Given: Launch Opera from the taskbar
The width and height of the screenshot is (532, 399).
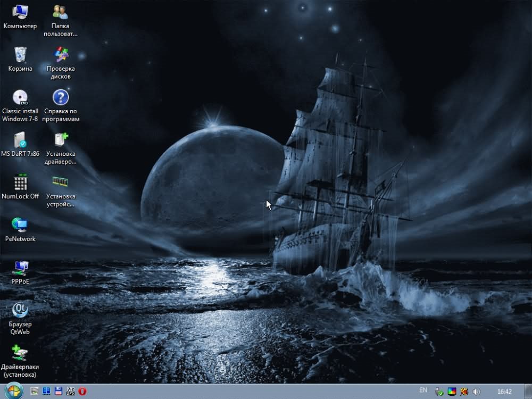Looking at the screenshot, I should [82, 392].
